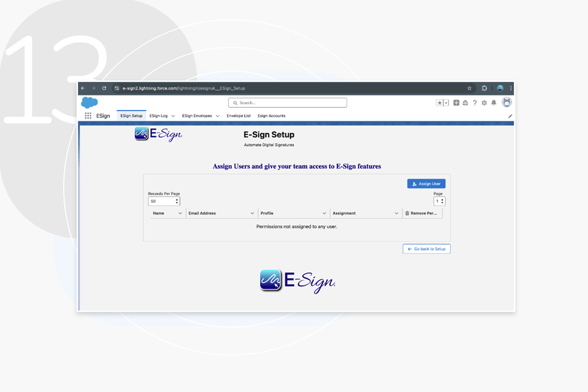Image resolution: width=588 pixels, height=392 pixels.
Task: Click the edit navigation pencil icon
Action: click(x=510, y=116)
